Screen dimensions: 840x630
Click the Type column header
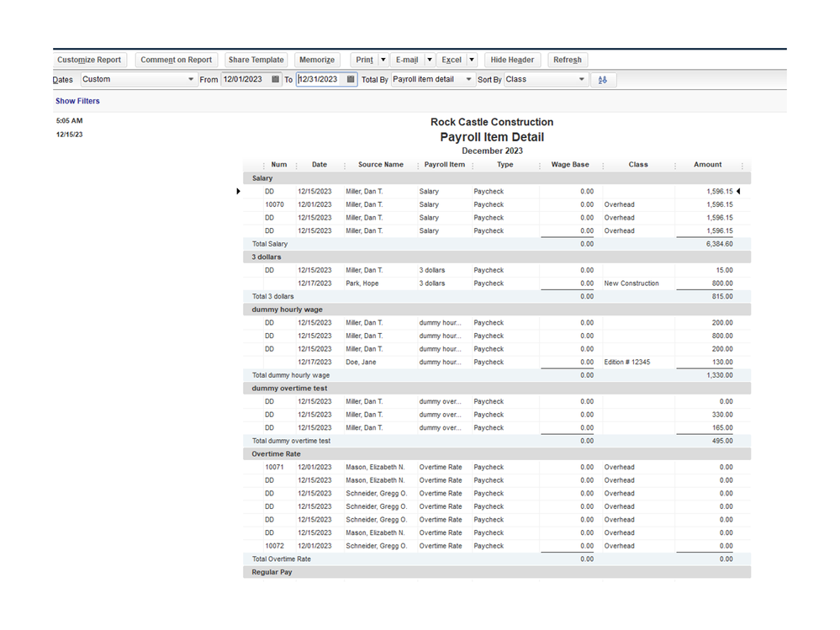505,165
